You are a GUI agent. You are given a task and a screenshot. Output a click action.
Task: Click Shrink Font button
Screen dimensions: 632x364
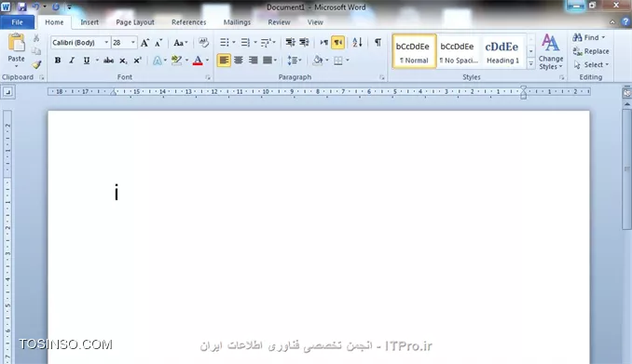coord(158,43)
